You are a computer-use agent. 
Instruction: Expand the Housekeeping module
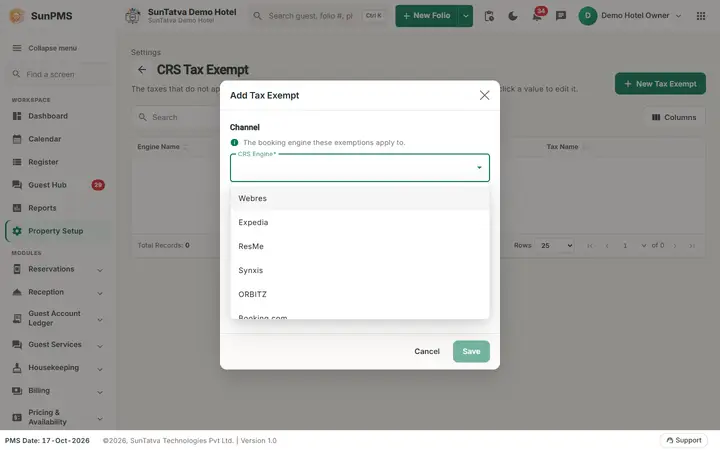[57, 368]
